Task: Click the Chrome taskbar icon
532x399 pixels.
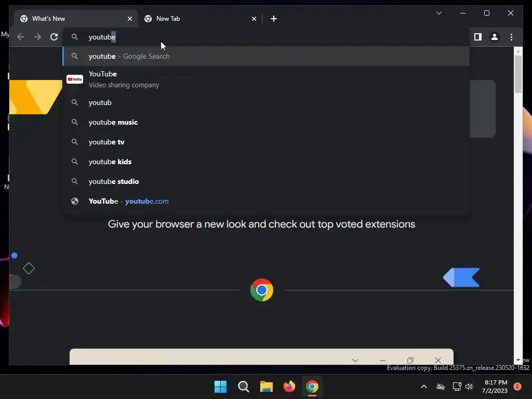Action: 312,387
